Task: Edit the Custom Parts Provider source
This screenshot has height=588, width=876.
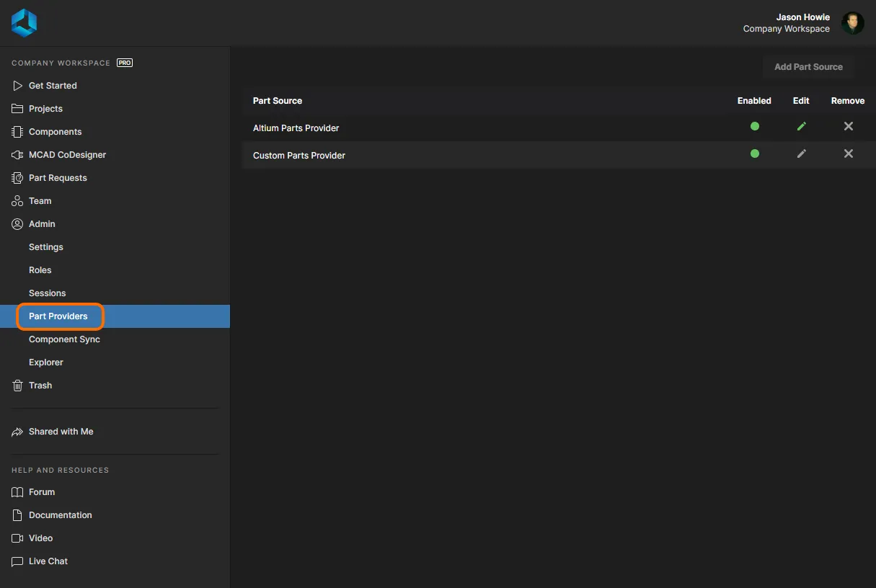Action: [x=801, y=153]
